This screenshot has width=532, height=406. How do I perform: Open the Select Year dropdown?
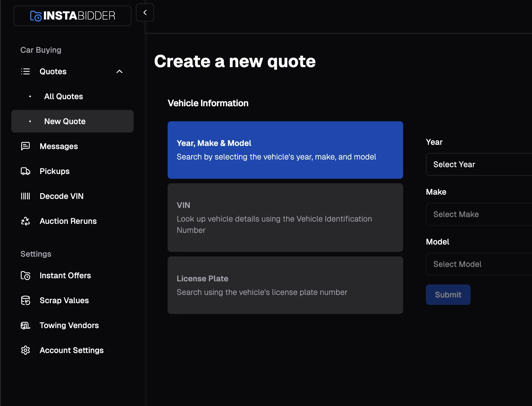(x=479, y=164)
